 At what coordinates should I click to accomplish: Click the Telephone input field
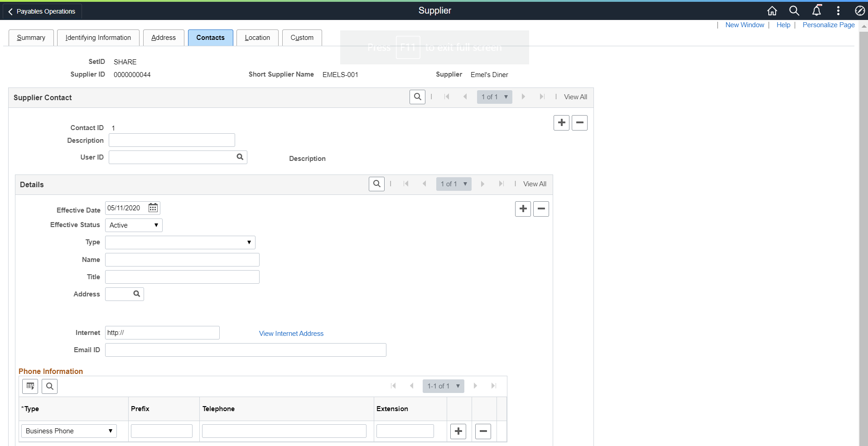click(x=284, y=431)
